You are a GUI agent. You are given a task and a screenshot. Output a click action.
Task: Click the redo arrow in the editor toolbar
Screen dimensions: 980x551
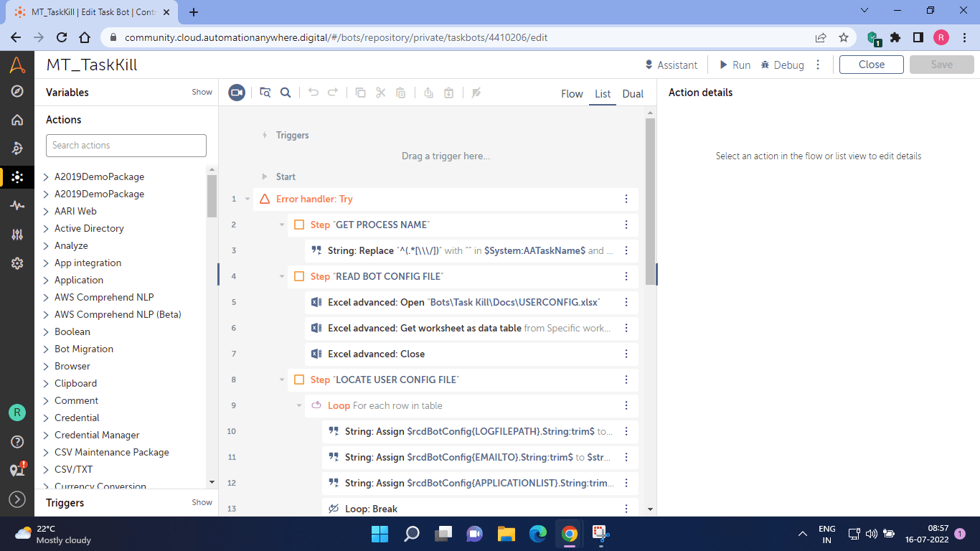click(x=333, y=93)
